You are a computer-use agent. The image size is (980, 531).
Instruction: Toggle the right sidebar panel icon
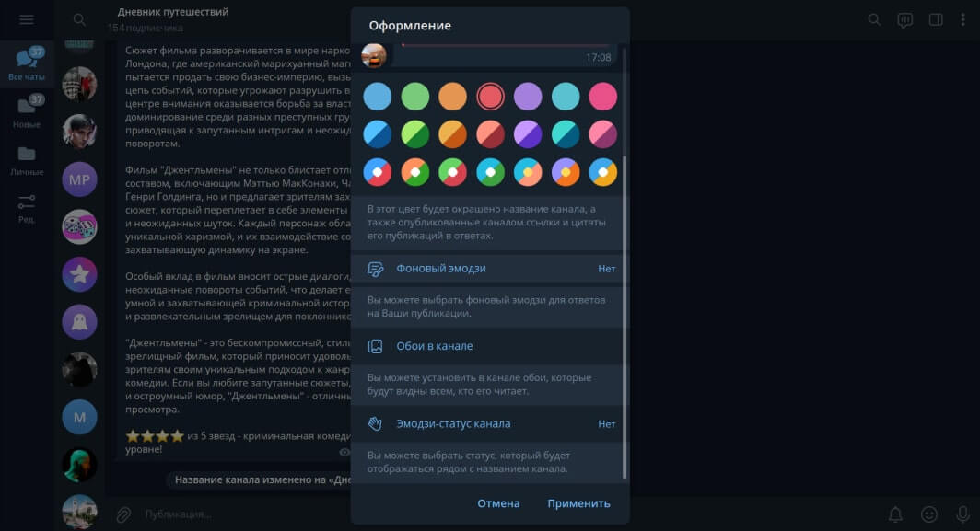coord(936,20)
